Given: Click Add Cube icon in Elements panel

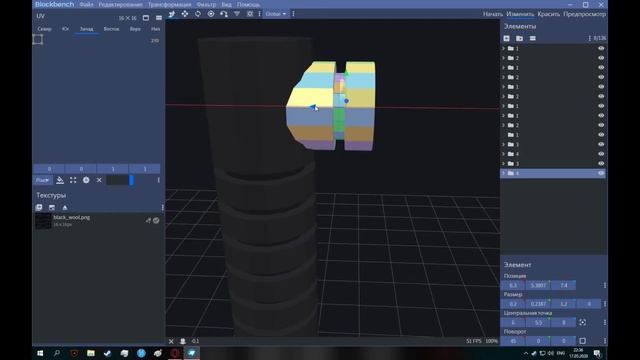Looking at the screenshot, I should [507, 38].
